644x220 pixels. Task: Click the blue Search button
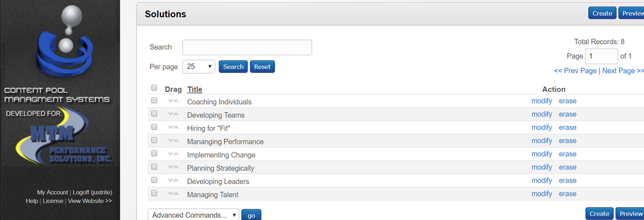click(233, 67)
